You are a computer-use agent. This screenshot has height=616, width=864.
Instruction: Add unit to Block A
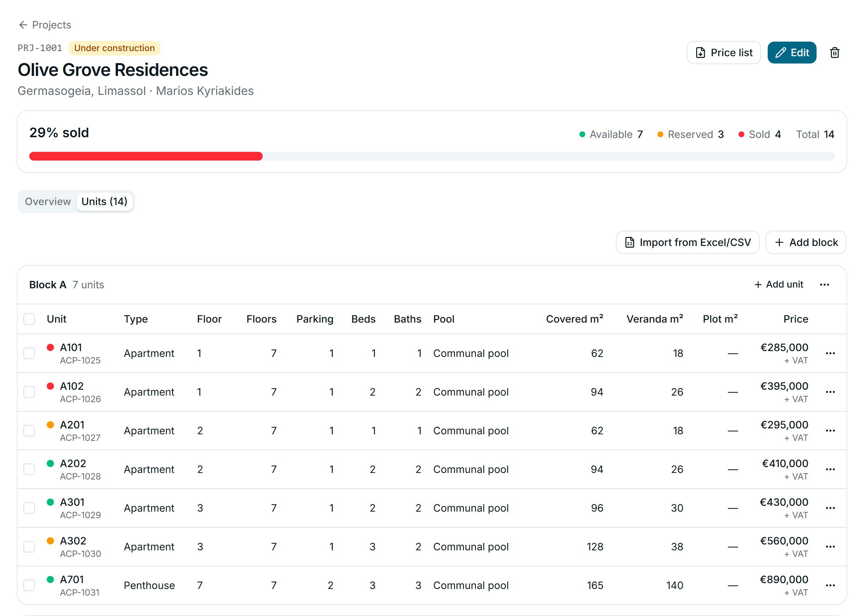pos(779,285)
